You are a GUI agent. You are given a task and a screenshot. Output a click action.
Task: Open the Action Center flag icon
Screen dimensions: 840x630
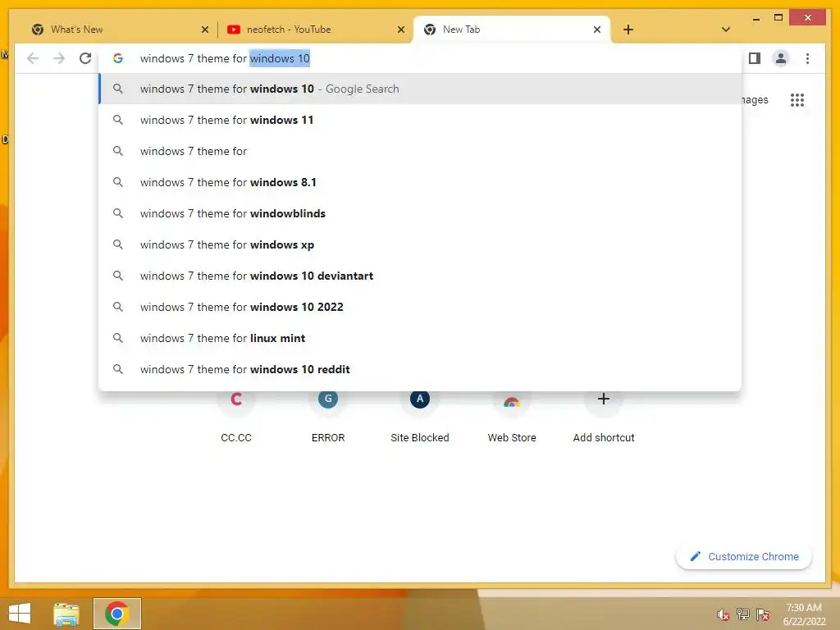[762, 614]
